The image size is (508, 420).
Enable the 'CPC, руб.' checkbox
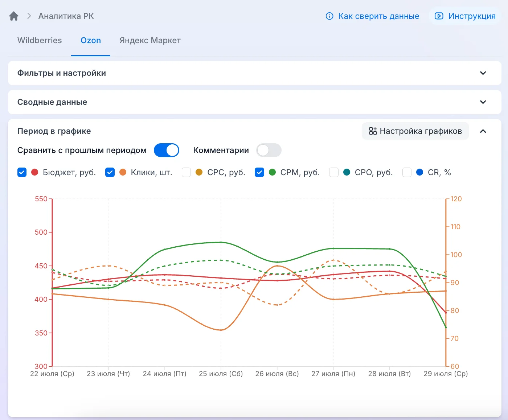tap(186, 172)
